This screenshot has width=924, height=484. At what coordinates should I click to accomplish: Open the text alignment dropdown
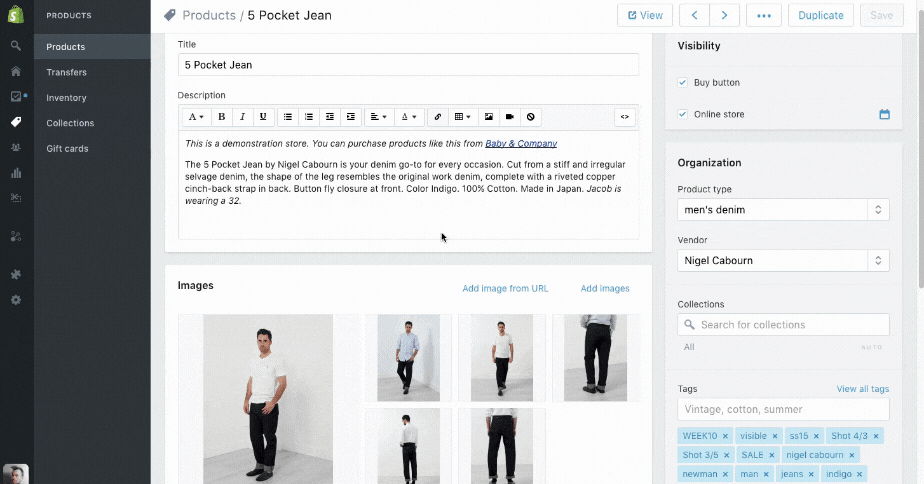[378, 117]
